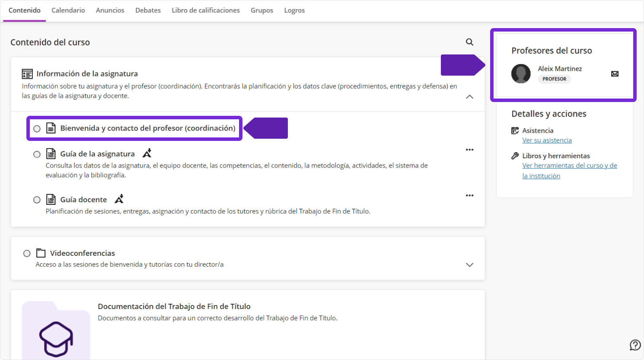Click the accessibility icon beside Guía de la asignatura
Screen dimensions: 644x360
click(x=147, y=153)
